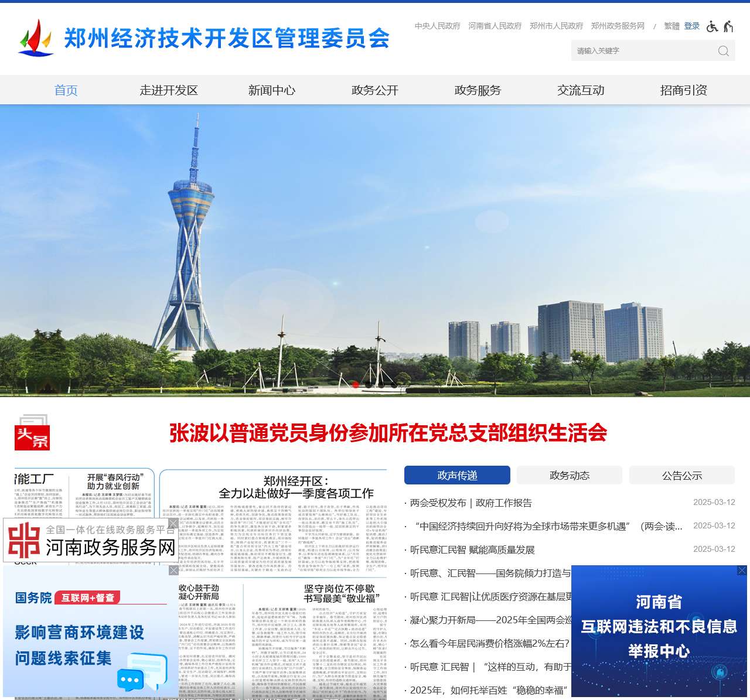Click the magnifier search icon

(x=724, y=51)
